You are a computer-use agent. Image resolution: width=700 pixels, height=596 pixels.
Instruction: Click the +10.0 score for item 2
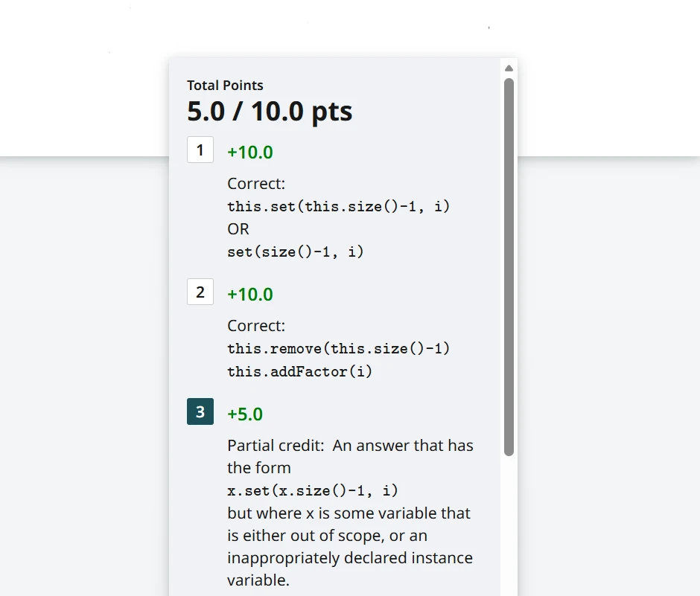250,295
